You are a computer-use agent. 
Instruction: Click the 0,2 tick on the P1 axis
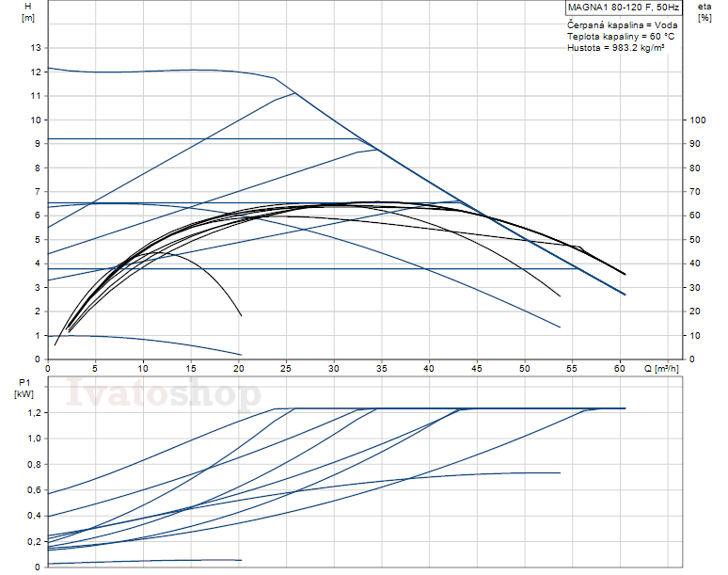35,541
